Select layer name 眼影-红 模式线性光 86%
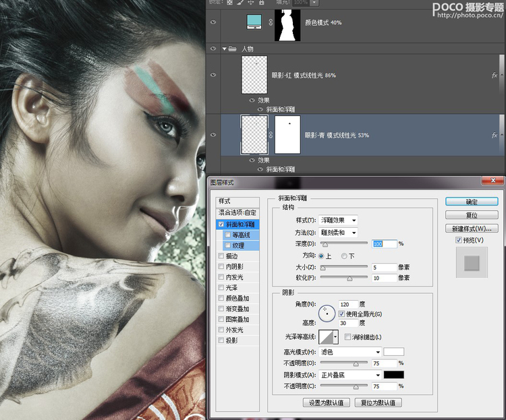The width and height of the screenshot is (506, 420). pyautogui.click(x=304, y=75)
